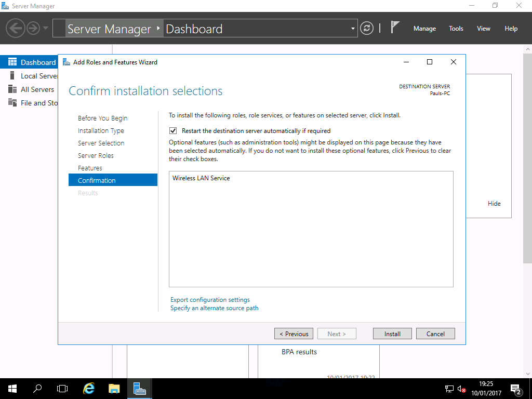The width and height of the screenshot is (532, 399).
Task: Open the Manage menu
Action: 424,29
